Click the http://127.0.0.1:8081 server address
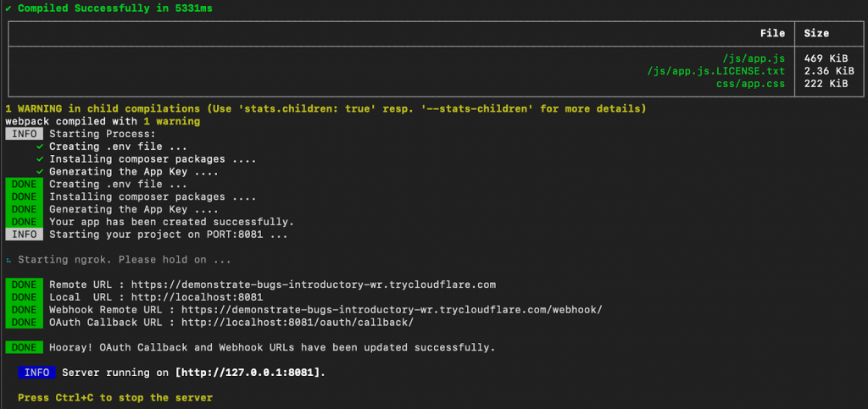868x409 pixels. (249, 373)
